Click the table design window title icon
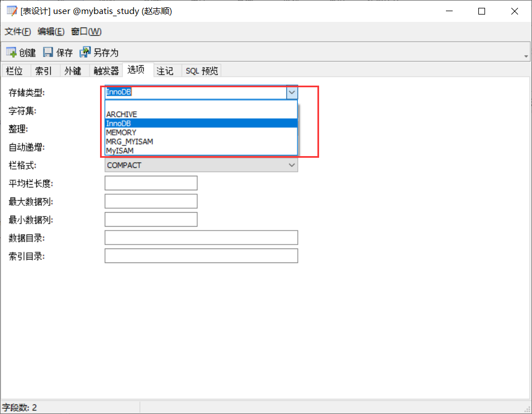532x414 pixels. (12, 11)
